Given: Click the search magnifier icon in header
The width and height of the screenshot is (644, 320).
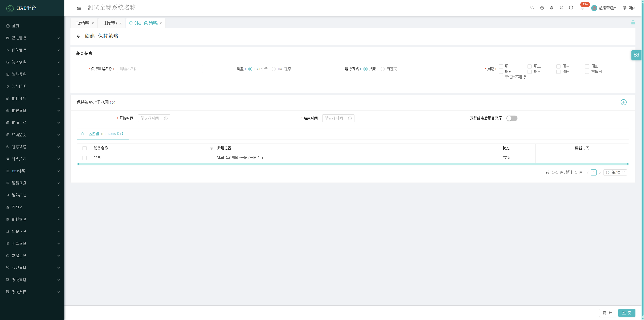Looking at the screenshot, I should coord(532,8).
